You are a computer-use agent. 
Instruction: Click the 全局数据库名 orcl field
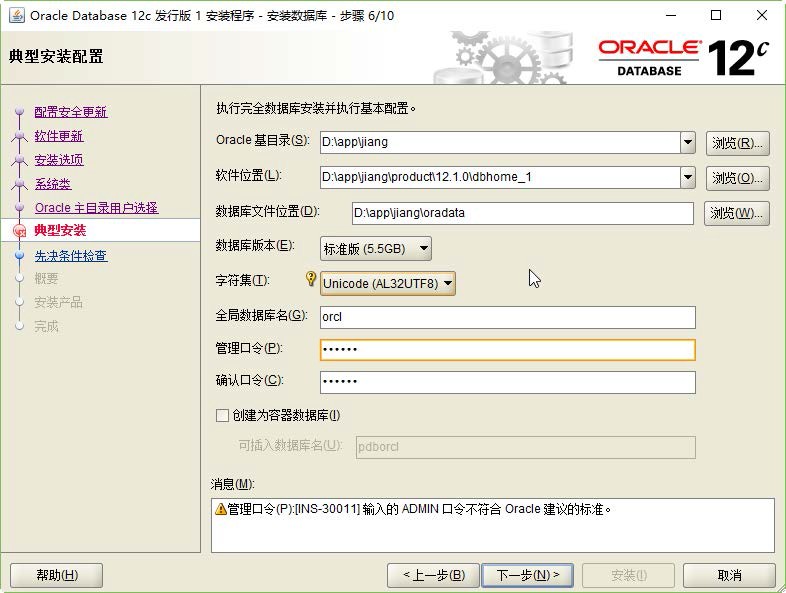coord(508,317)
